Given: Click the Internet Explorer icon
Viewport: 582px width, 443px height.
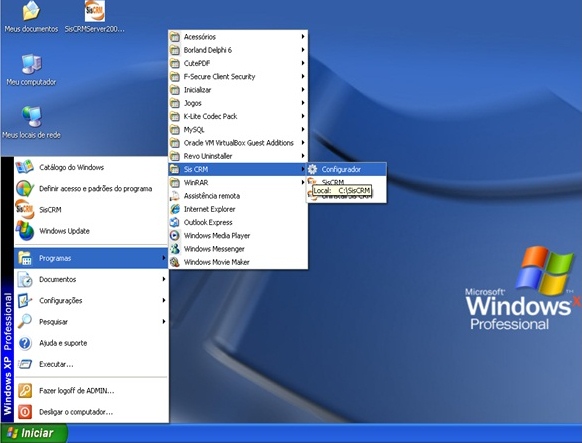Looking at the screenshot, I should coord(175,209).
